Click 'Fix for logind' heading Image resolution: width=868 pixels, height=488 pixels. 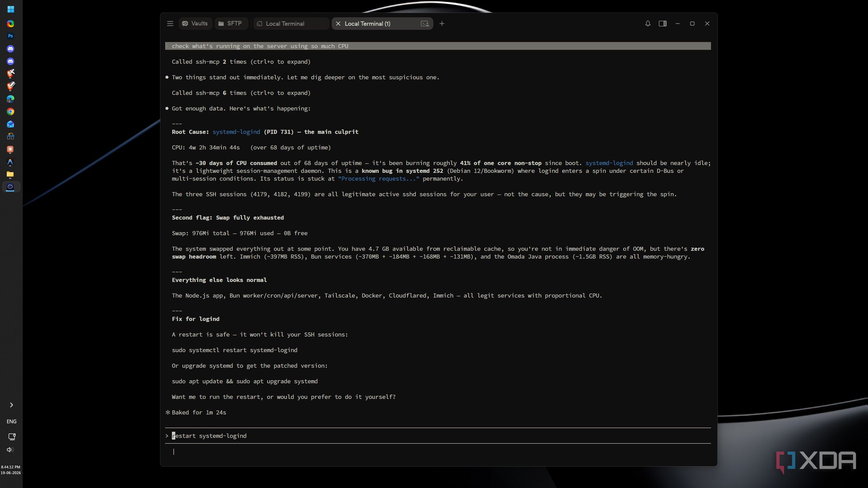(195, 319)
